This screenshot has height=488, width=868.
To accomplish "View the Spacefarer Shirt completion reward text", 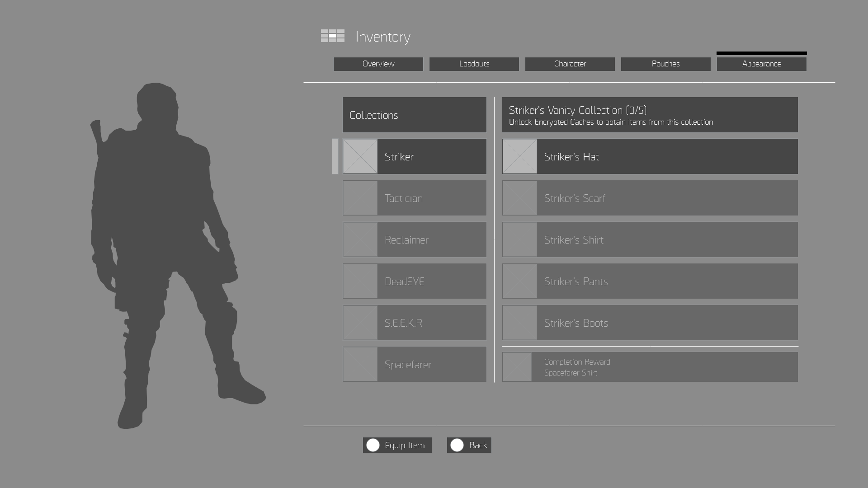I will click(x=571, y=373).
